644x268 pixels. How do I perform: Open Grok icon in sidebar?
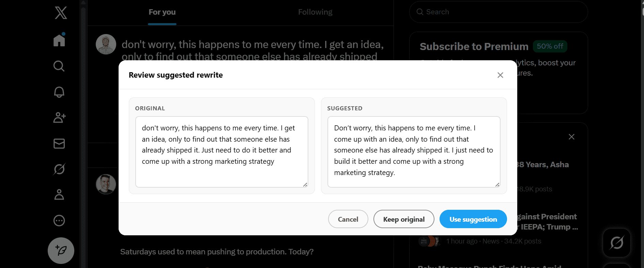59,169
